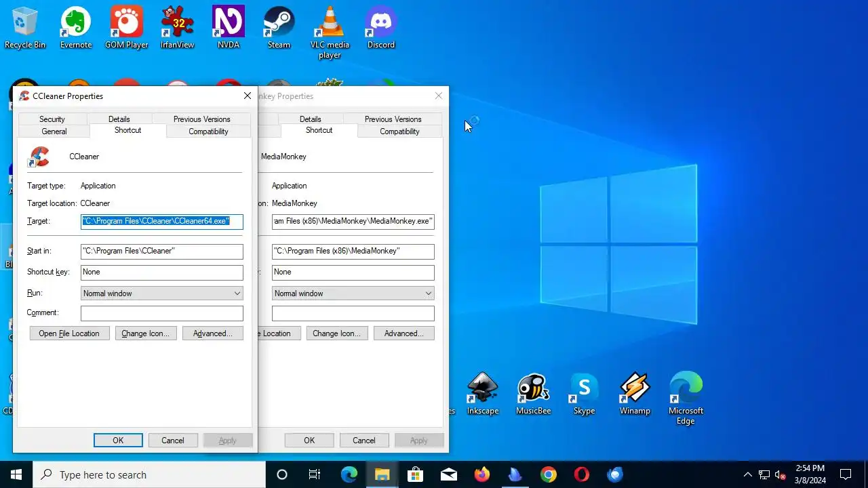Open Mail app from taskbar
The width and height of the screenshot is (868, 488).
pyautogui.click(x=448, y=474)
